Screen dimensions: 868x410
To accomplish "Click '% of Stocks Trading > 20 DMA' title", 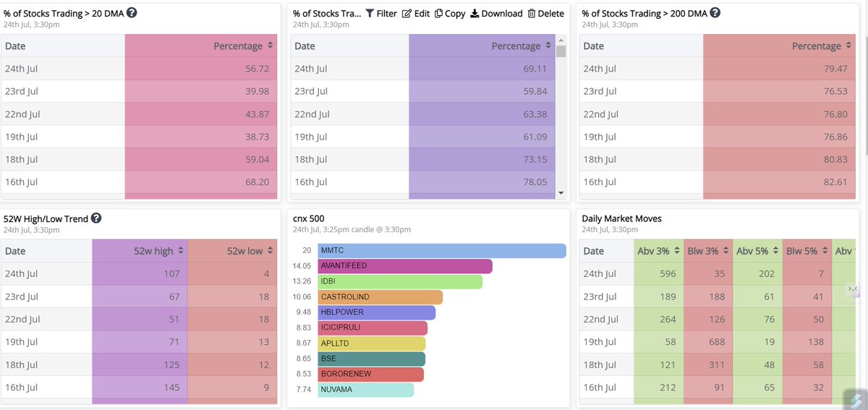I will click(63, 13).
